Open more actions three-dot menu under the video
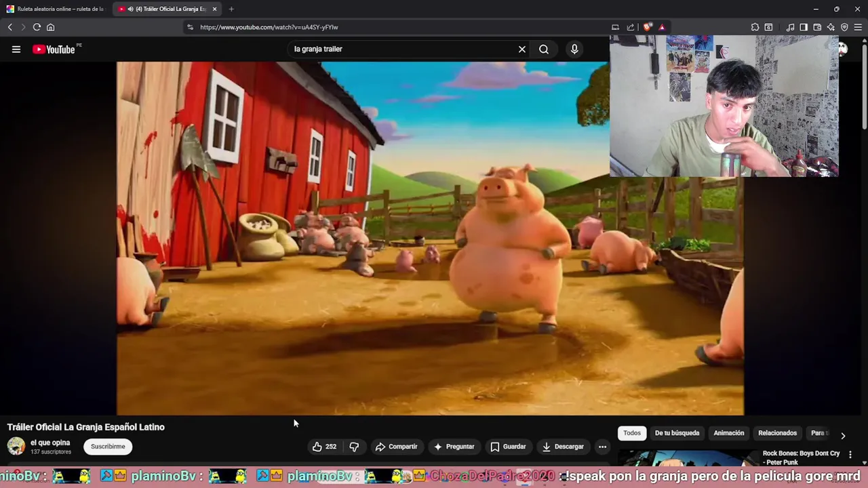Viewport: 868px width, 488px height. 602,447
